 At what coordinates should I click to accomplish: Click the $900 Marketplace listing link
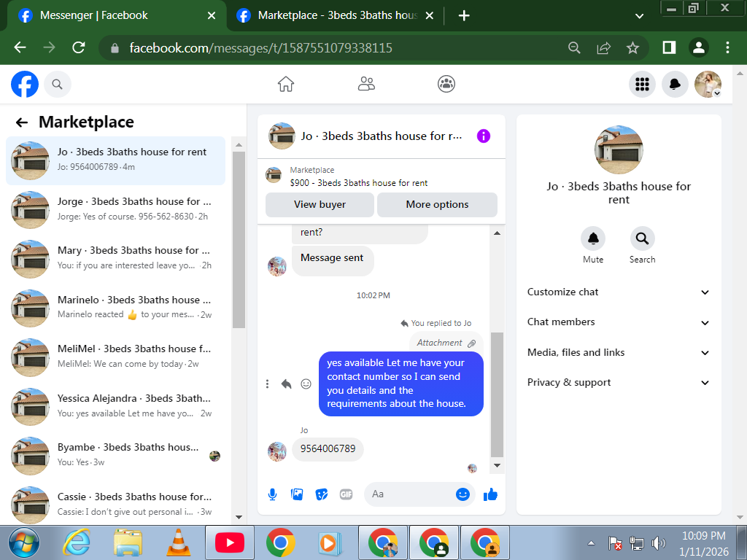coord(359,183)
